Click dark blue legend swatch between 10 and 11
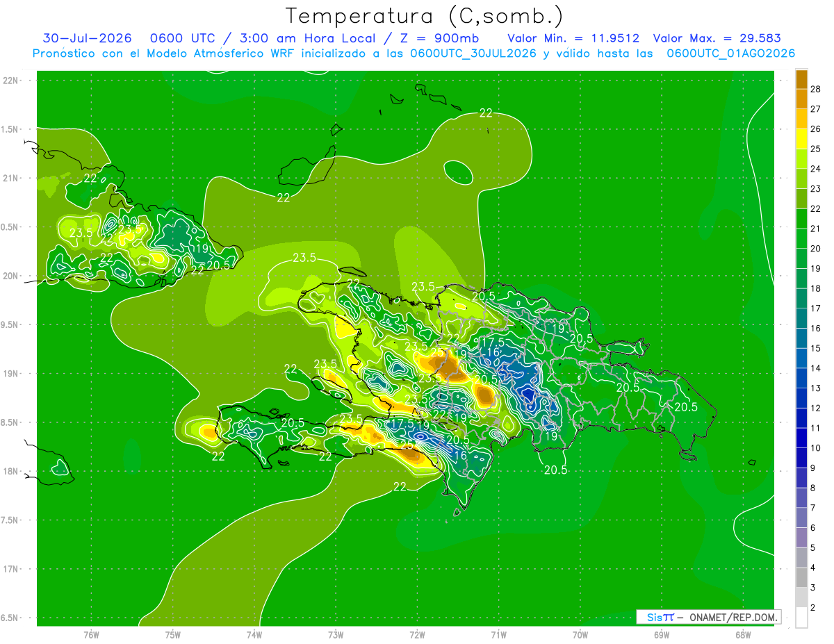 tap(801, 438)
